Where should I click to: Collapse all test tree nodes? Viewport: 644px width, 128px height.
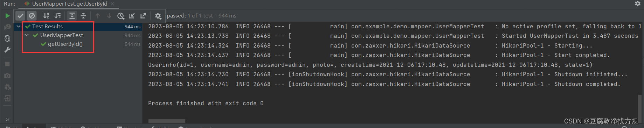83,16
